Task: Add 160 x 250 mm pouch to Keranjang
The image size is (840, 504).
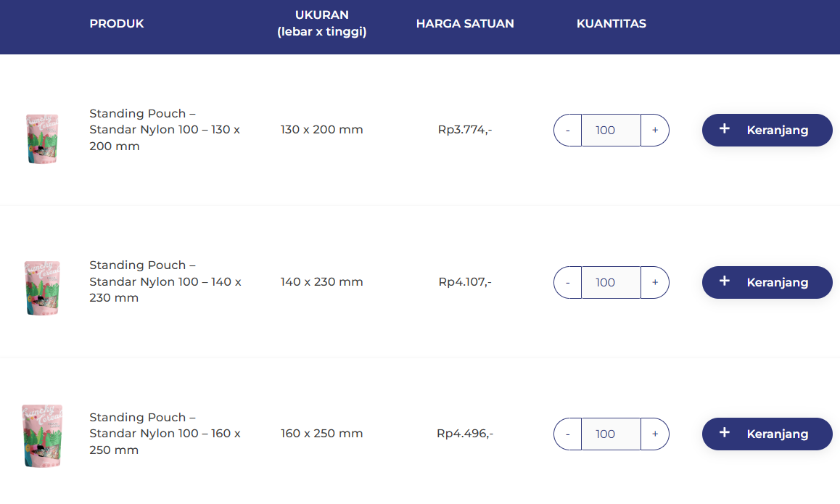Action: tap(767, 434)
